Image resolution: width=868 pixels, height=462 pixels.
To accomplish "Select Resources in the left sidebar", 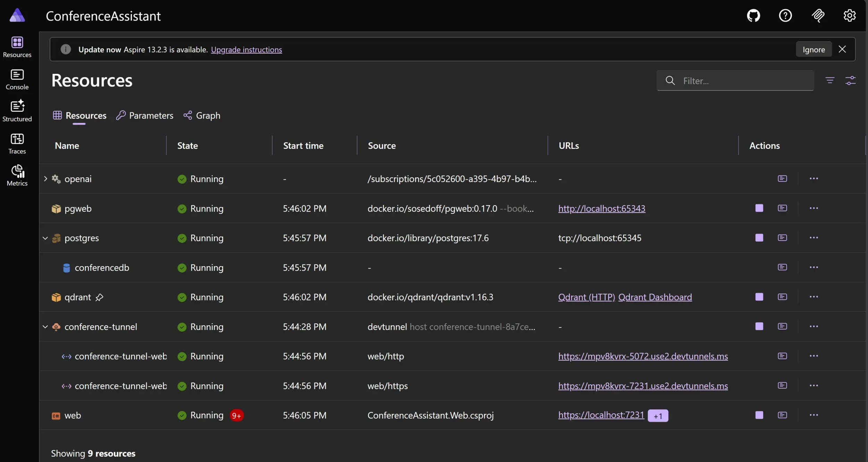I will [17, 47].
